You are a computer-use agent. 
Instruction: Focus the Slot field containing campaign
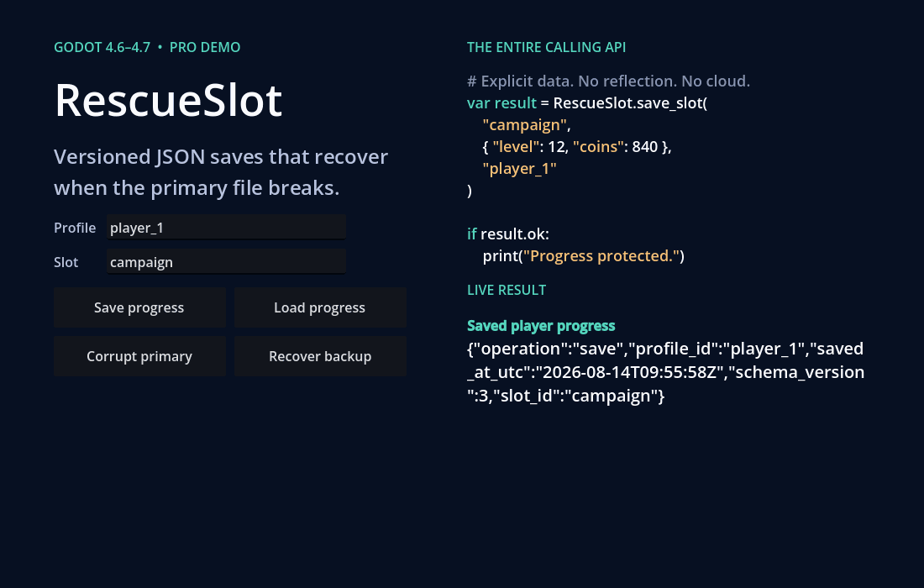[x=226, y=261]
